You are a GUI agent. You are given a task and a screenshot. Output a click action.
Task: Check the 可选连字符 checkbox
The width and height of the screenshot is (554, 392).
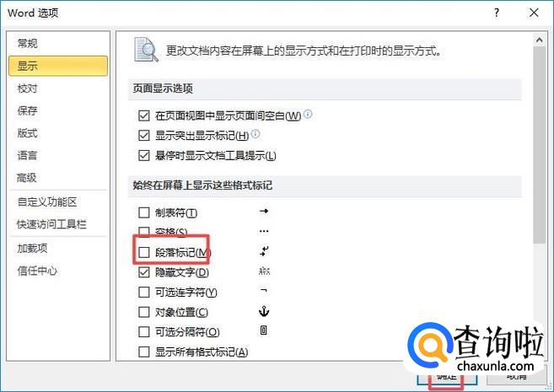tap(144, 292)
